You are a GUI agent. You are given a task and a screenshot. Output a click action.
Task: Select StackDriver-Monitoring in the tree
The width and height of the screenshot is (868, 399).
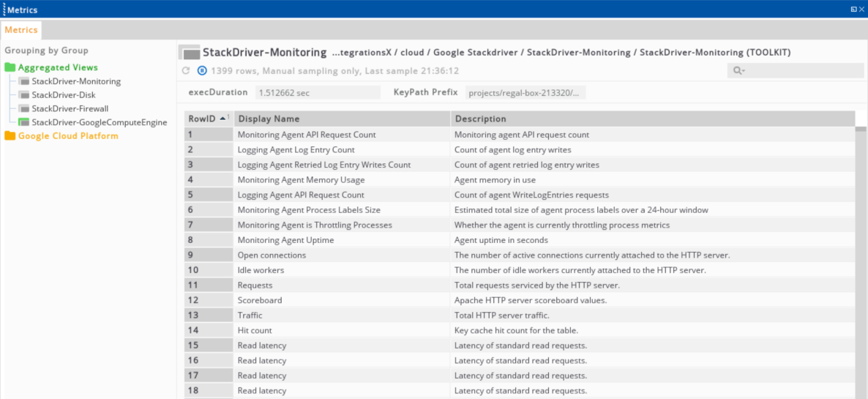[76, 81]
